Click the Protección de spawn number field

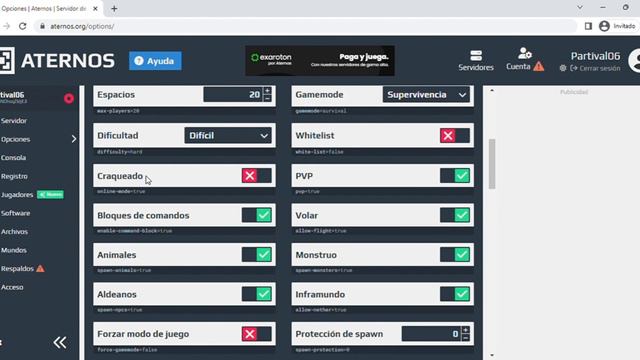tap(431, 334)
